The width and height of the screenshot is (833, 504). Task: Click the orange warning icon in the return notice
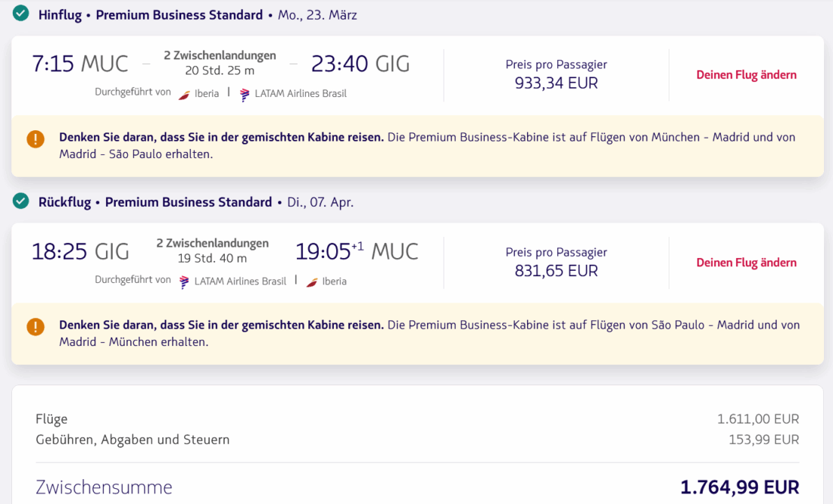tap(36, 326)
